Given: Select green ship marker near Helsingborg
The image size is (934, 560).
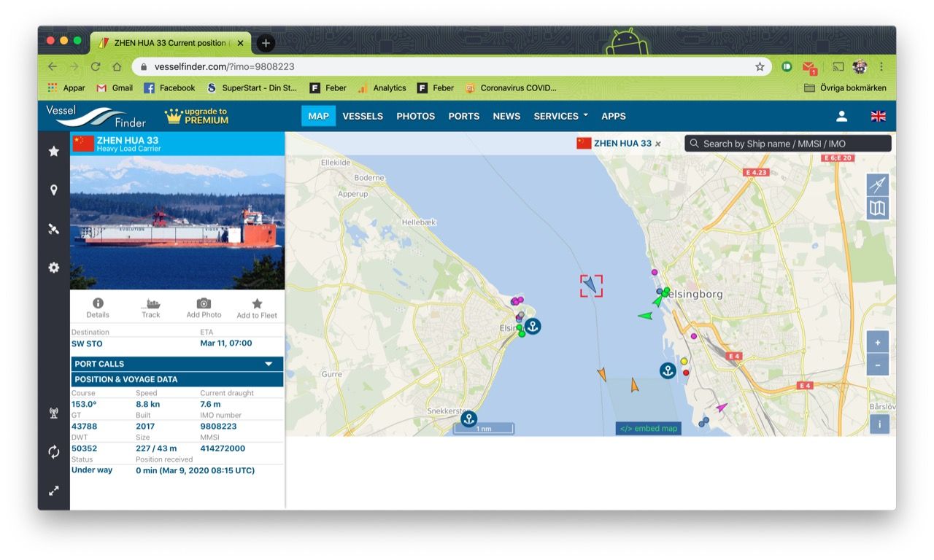Looking at the screenshot, I should pyautogui.click(x=645, y=316).
